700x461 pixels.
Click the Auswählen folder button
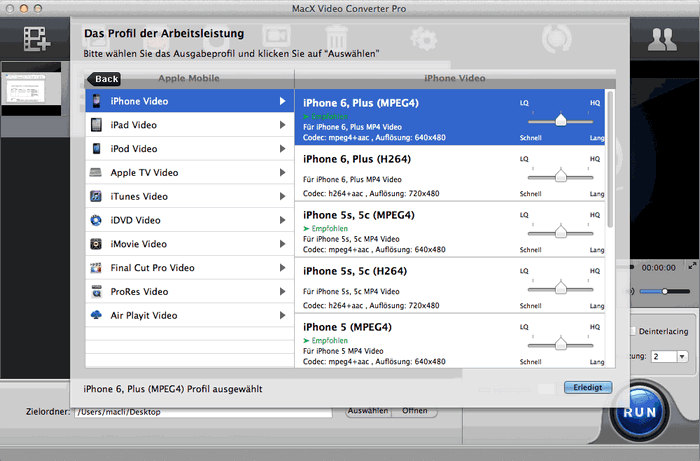click(x=368, y=411)
